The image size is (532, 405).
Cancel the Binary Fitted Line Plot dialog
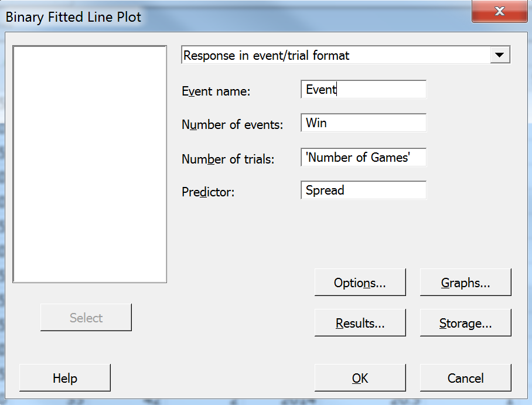click(x=465, y=378)
